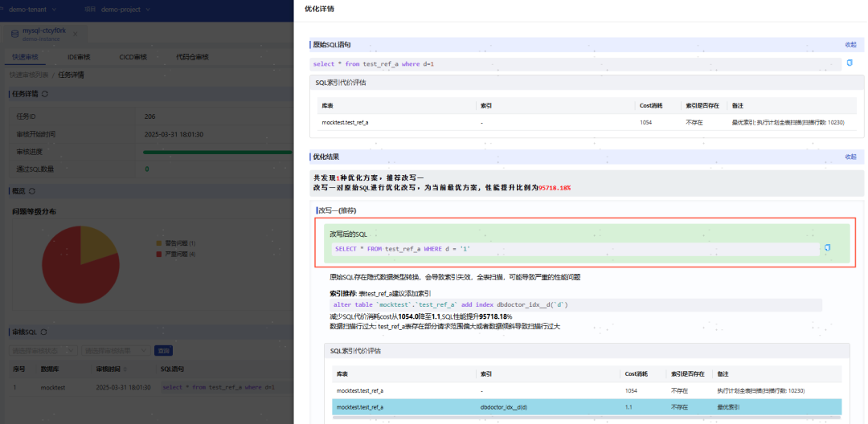
Task: Click the 索引是否存在 header in top cost table
Action: [702, 105]
